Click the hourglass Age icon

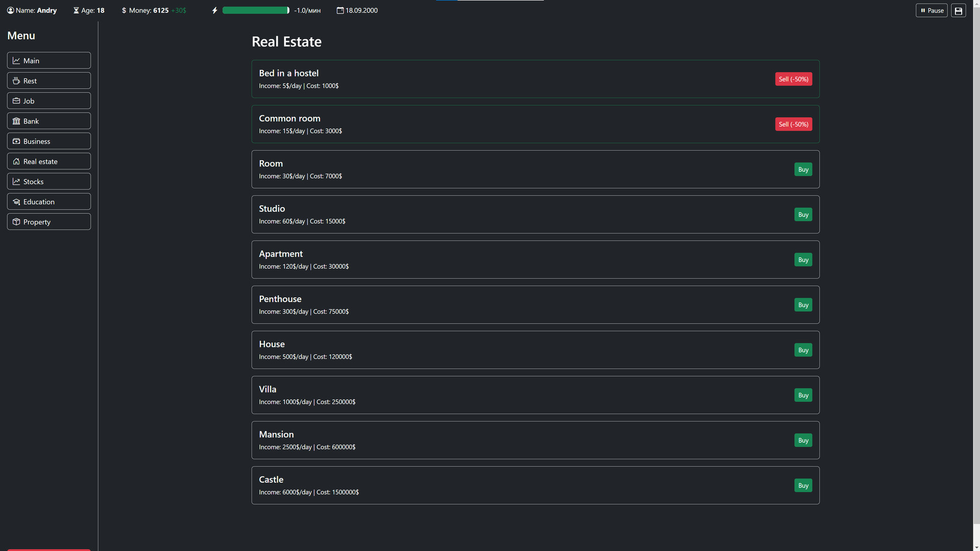pos(76,11)
